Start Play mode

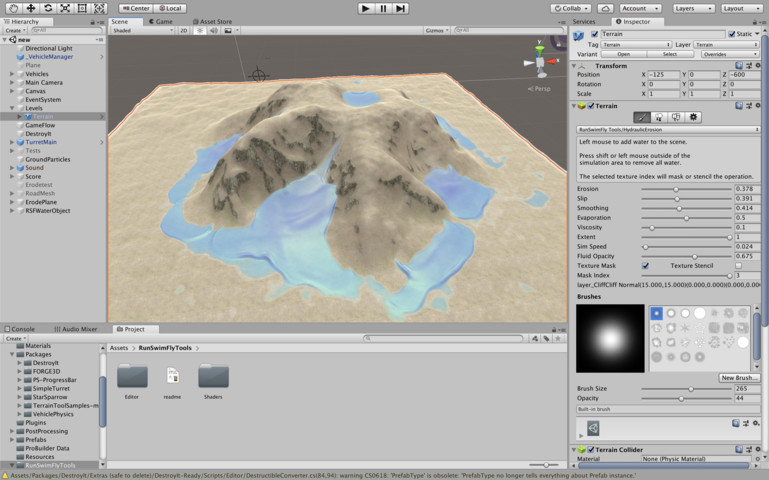(x=365, y=8)
